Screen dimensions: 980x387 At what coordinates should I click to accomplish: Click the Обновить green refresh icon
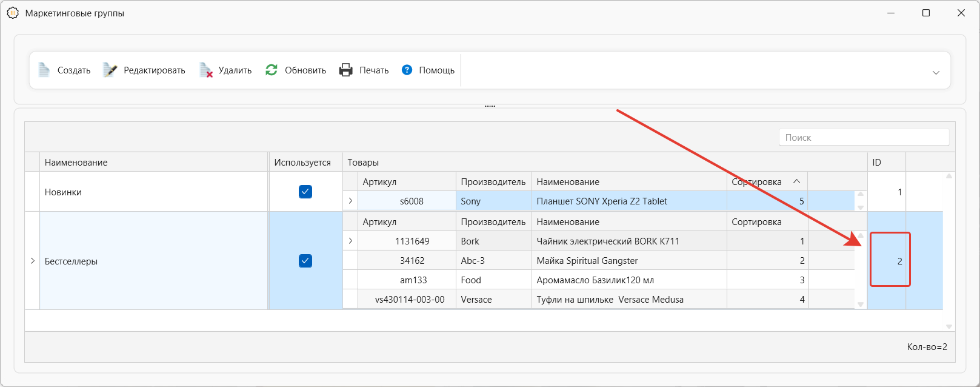pos(272,70)
